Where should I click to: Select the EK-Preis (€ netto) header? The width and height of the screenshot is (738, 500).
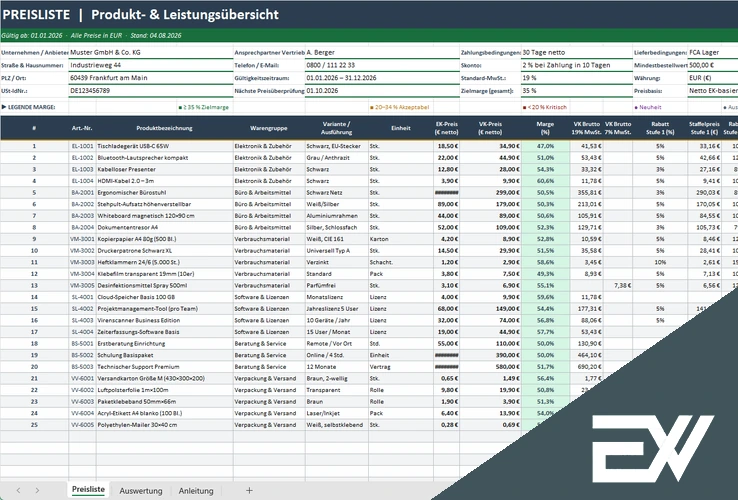coord(446,128)
